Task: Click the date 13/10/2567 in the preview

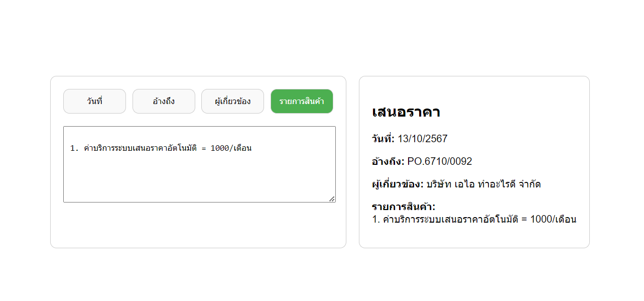Action: pos(422,139)
